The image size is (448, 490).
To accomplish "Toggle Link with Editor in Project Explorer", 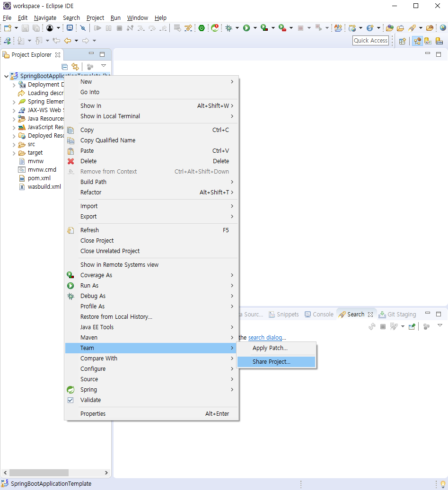I will [75, 67].
